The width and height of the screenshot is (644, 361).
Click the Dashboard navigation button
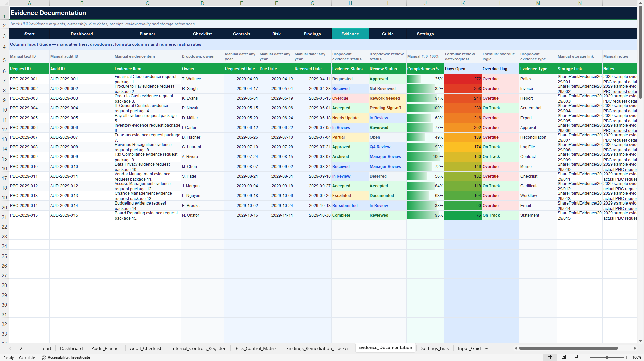click(x=82, y=34)
